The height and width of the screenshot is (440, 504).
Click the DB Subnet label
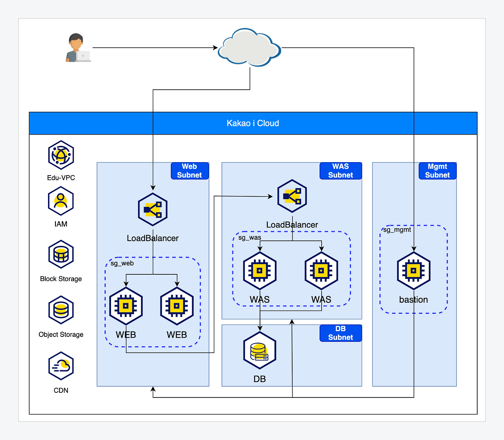pos(341,333)
